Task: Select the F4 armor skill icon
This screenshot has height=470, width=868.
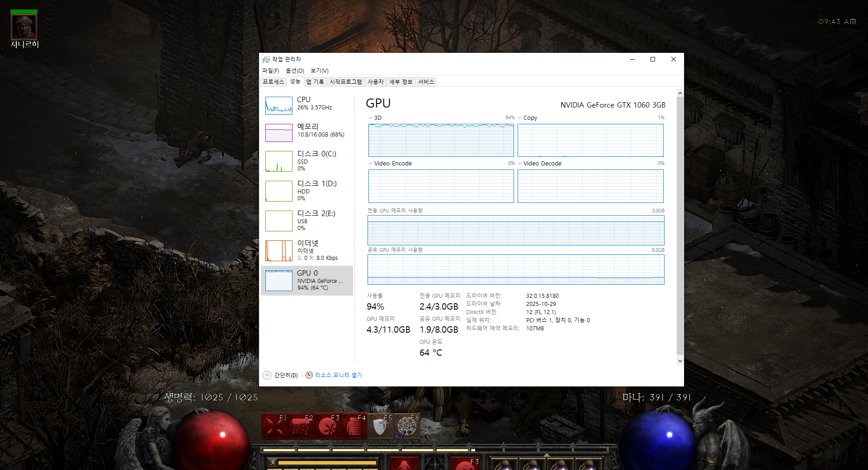Action: pyautogui.click(x=354, y=426)
